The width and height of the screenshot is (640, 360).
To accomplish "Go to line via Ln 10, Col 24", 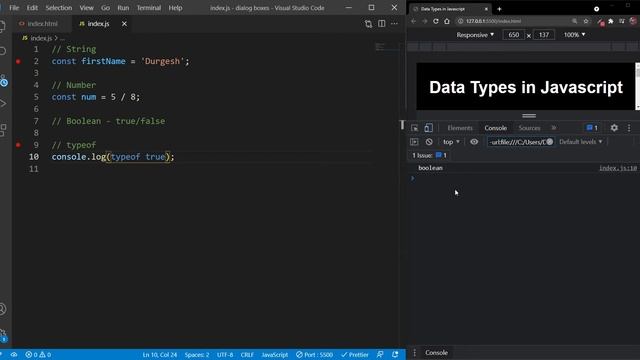I will pos(160,354).
